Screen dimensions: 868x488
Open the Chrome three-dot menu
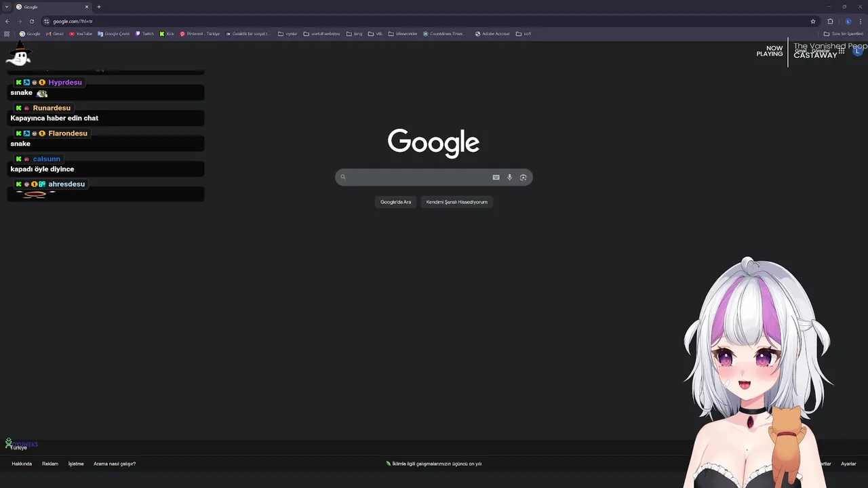click(861, 21)
